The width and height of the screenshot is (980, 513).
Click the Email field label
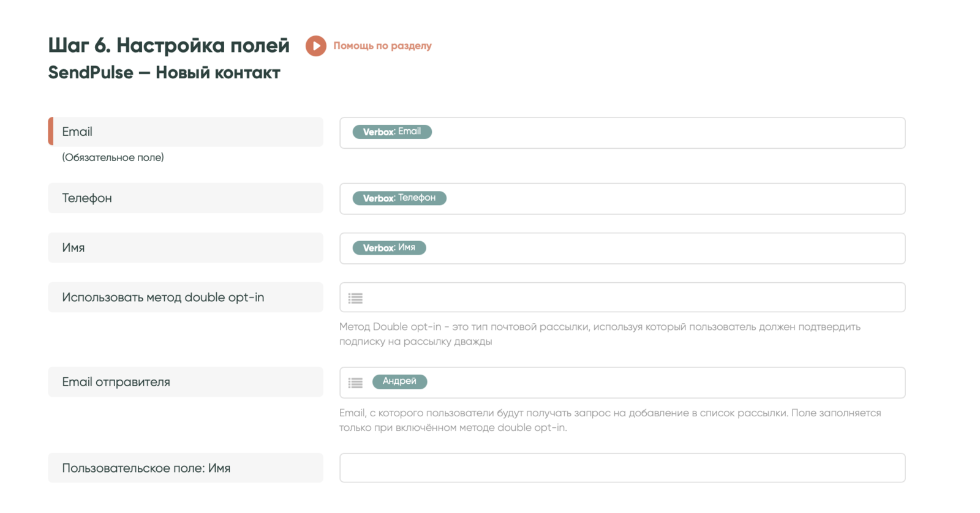[x=77, y=132]
